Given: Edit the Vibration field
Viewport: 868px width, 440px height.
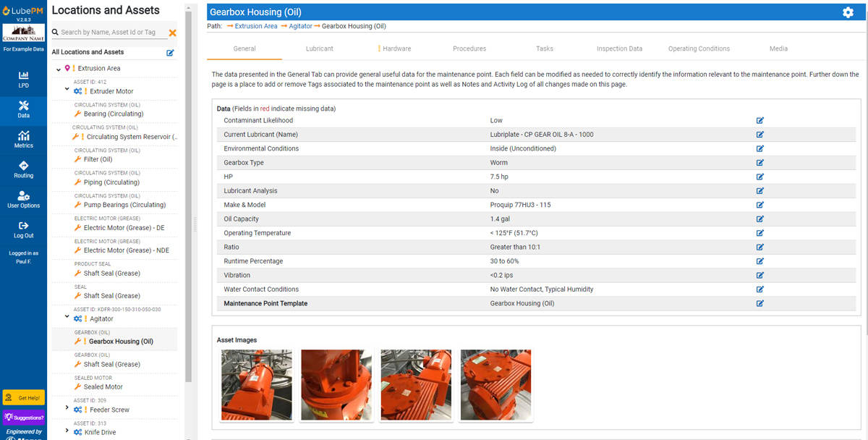Looking at the screenshot, I should click(x=760, y=275).
